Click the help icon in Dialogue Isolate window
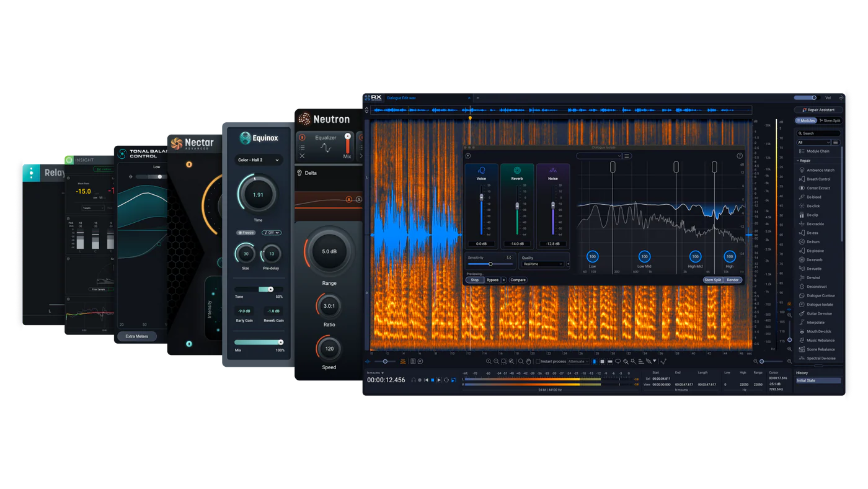 point(740,156)
